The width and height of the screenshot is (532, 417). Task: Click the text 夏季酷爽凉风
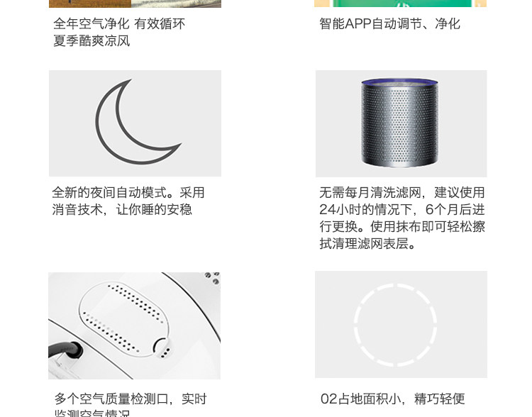pos(92,41)
